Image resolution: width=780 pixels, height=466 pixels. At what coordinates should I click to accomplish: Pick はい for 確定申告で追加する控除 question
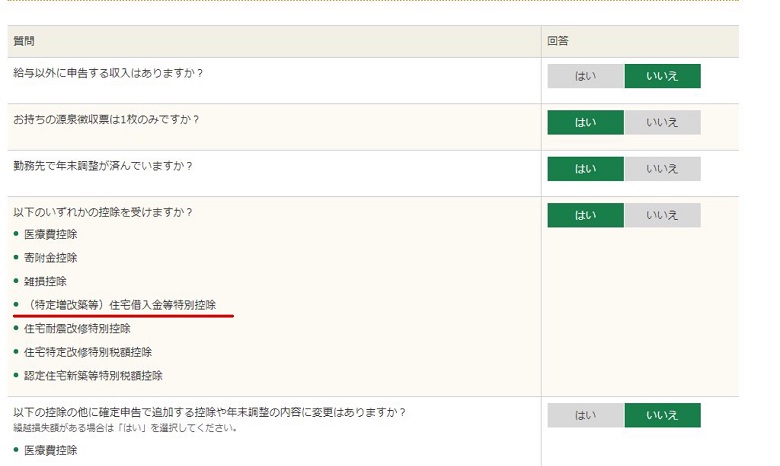(x=585, y=415)
